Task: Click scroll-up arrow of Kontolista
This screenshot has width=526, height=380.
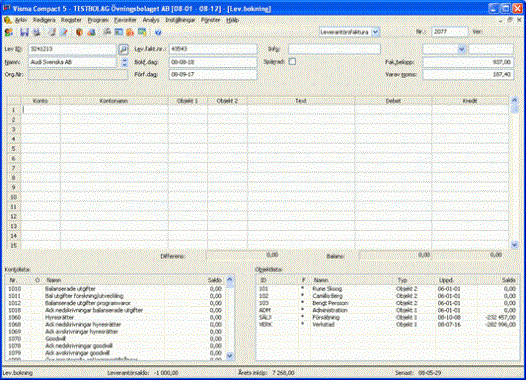Action: (x=230, y=279)
